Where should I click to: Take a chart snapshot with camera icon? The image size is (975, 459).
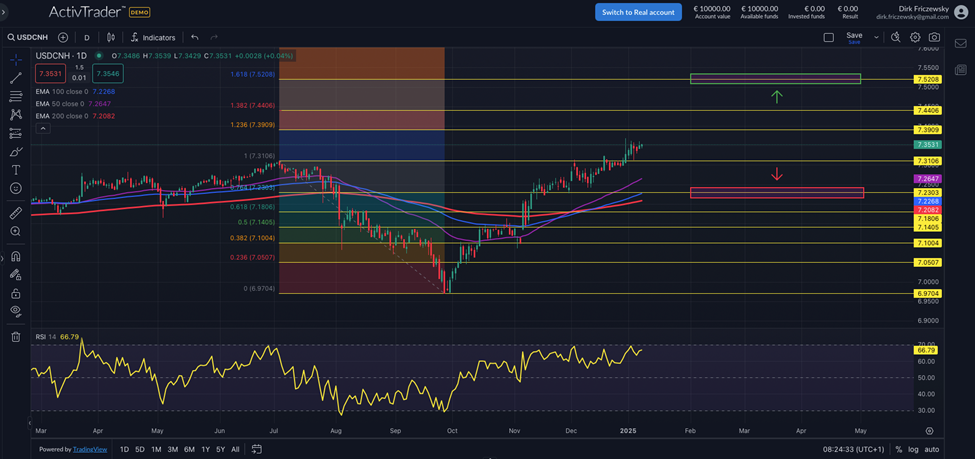[934, 37]
